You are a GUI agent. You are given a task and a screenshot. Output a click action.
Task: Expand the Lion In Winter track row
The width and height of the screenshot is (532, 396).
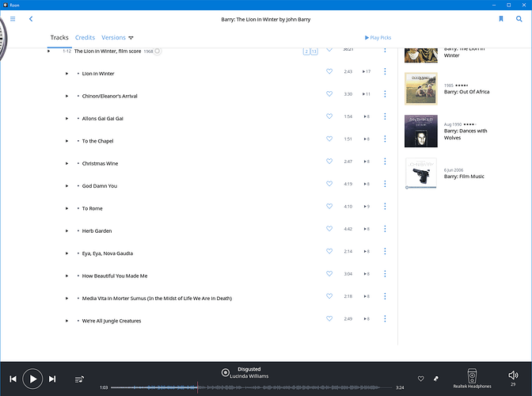(x=66, y=74)
